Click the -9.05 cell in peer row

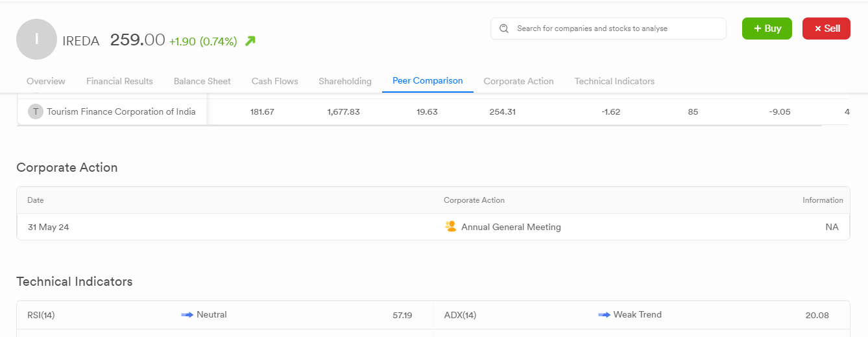coord(780,111)
